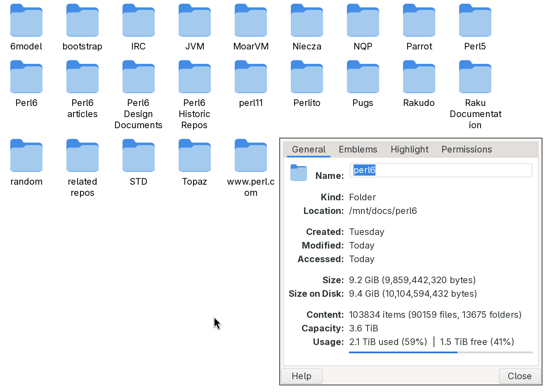
Task: Click the Perl6 Historic Repos name label
Action: click(x=195, y=114)
